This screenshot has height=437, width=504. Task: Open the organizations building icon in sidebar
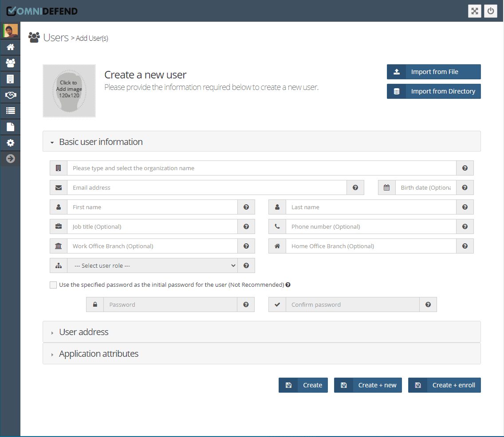pyautogui.click(x=10, y=79)
